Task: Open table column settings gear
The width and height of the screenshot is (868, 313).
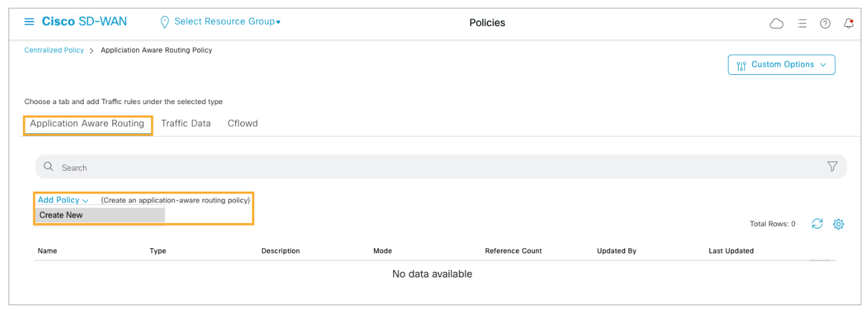Action: point(838,224)
